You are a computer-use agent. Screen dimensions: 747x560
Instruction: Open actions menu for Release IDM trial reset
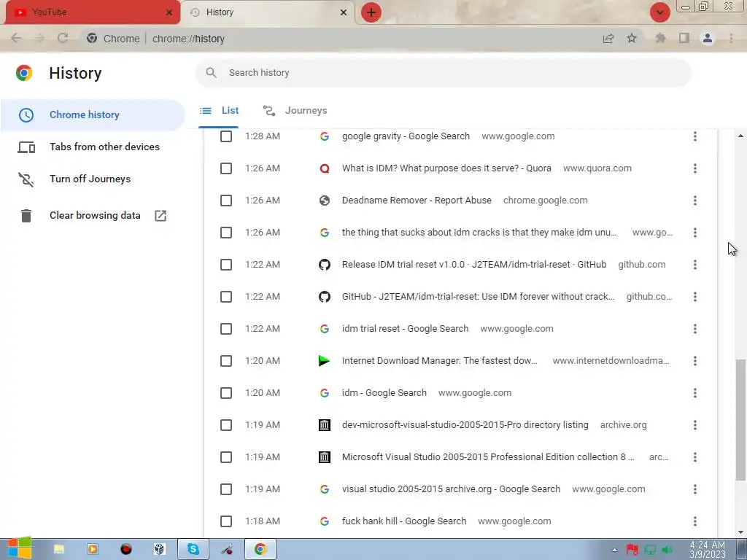coord(695,265)
